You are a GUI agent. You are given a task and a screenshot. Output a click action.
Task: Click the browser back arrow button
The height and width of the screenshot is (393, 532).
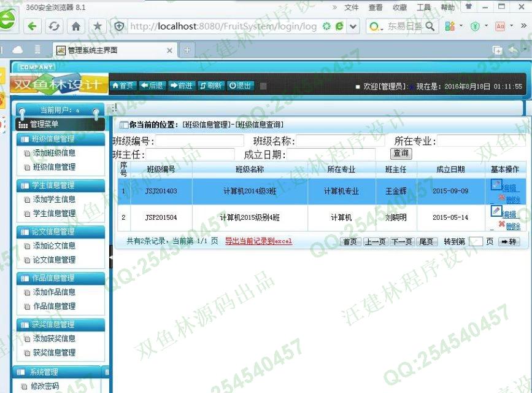pos(33,26)
